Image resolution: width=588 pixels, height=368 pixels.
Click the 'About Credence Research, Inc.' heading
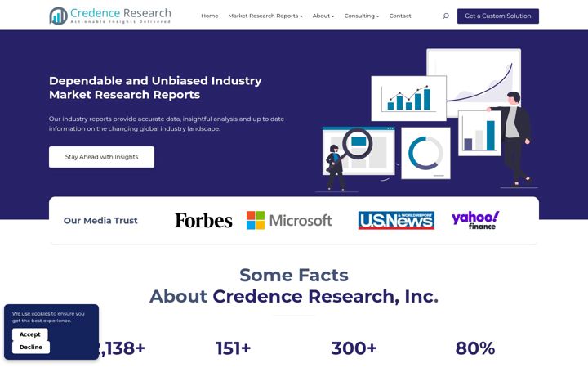point(294,296)
